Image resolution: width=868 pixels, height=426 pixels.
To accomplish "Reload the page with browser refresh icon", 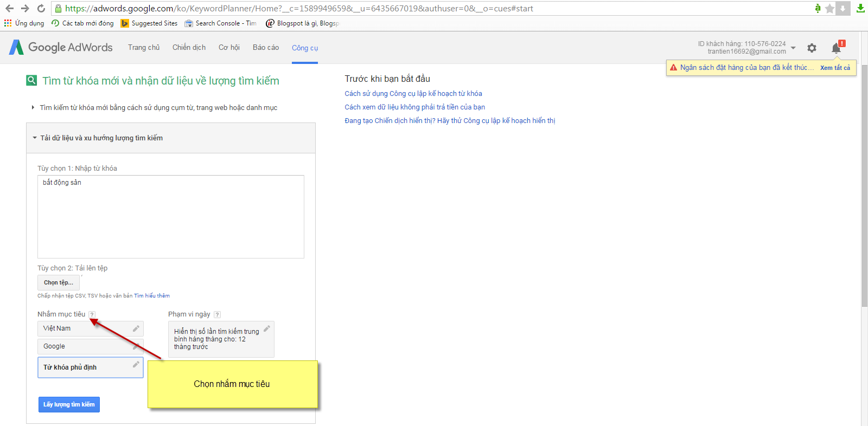I will coord(41,8).
